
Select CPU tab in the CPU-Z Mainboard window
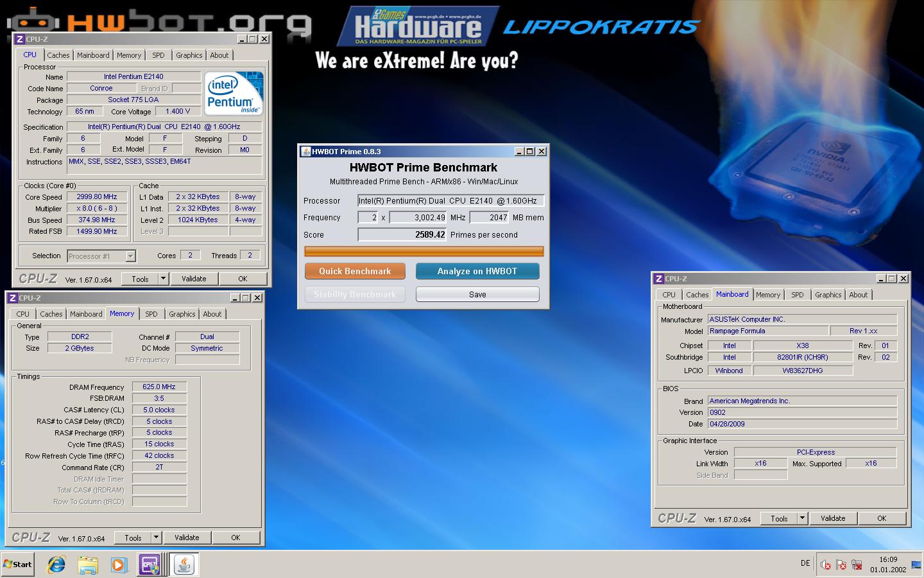669,295
